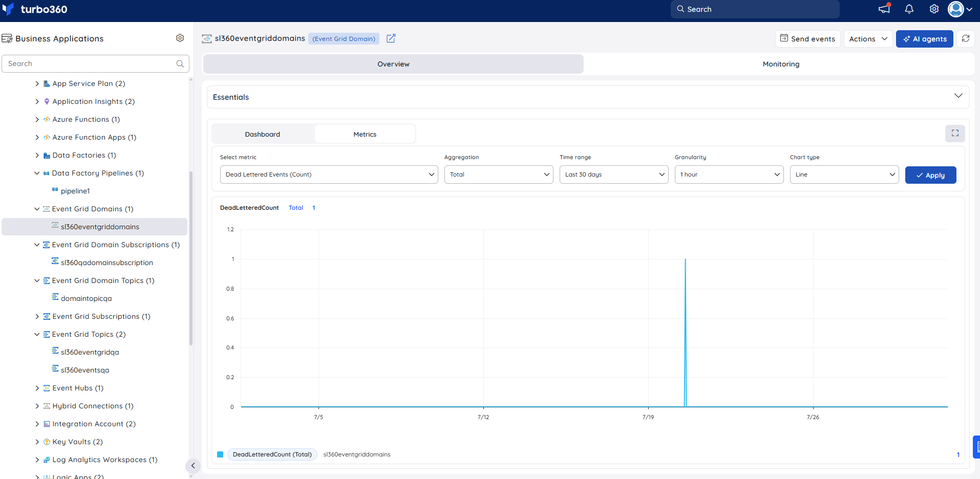The width and height of the screenshot is (980, 479).
Task: Collapse Data Factory Pipelines node
Action: point(37,173)
